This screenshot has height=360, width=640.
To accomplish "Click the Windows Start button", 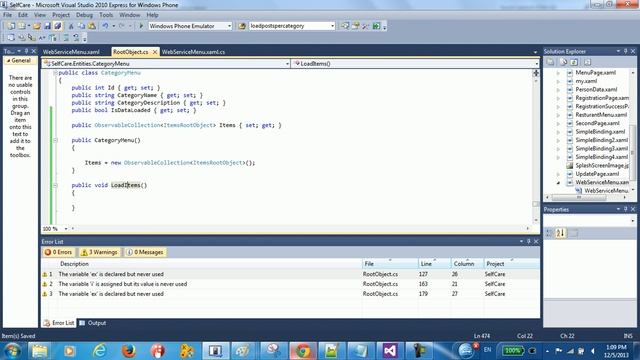I will pyautogui.click(x=12, y=351).
